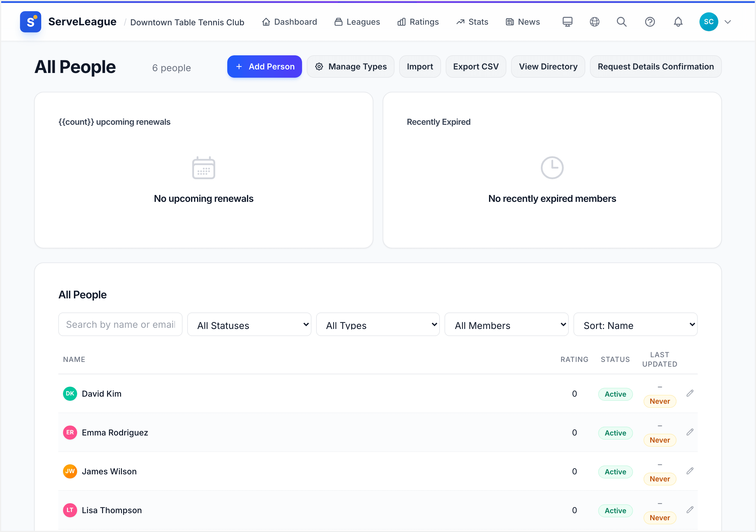Open the Sort: Name dropdown
Screen dimensions: 756x532
click(635, 324)
